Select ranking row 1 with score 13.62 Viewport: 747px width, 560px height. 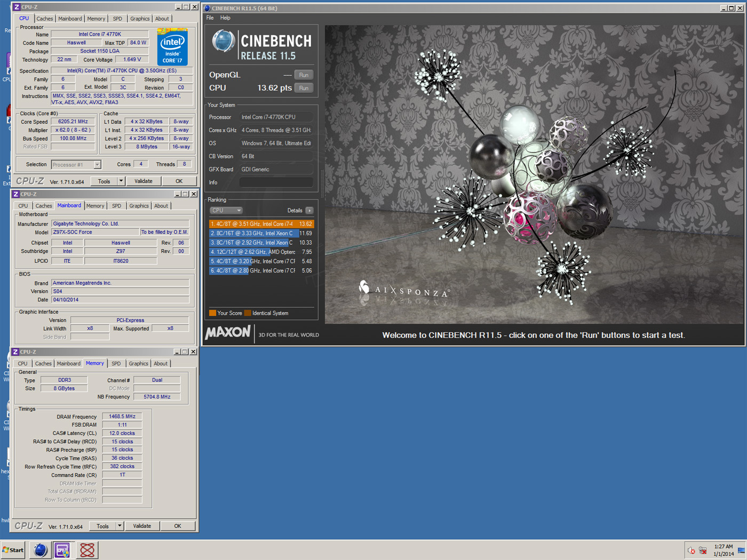click(261, 224)
